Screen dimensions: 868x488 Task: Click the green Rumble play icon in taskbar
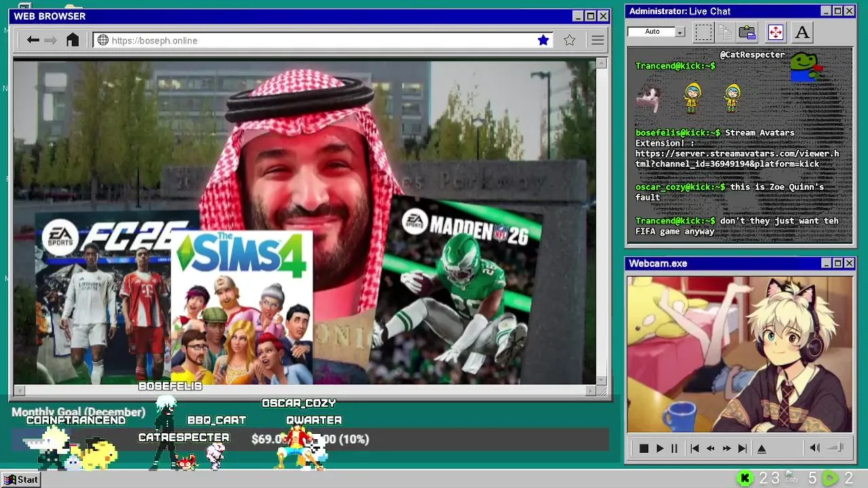click(830, 479)
